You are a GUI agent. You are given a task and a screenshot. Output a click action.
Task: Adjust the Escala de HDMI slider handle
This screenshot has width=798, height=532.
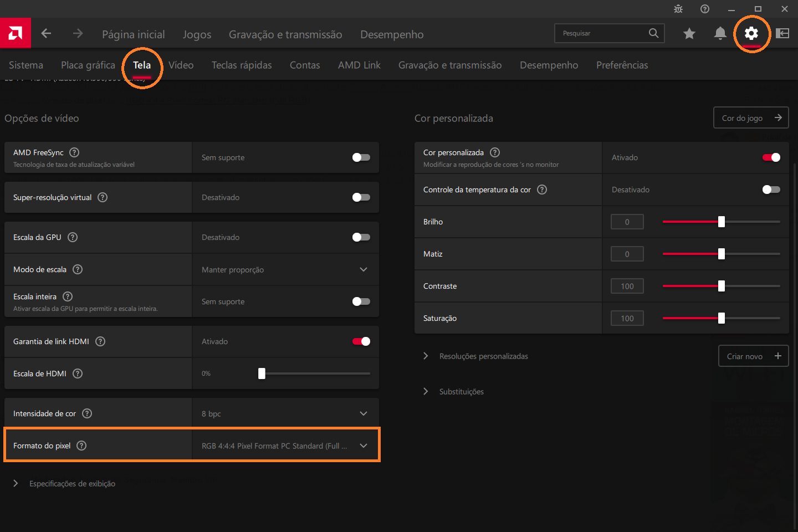[x=262, y=374]
